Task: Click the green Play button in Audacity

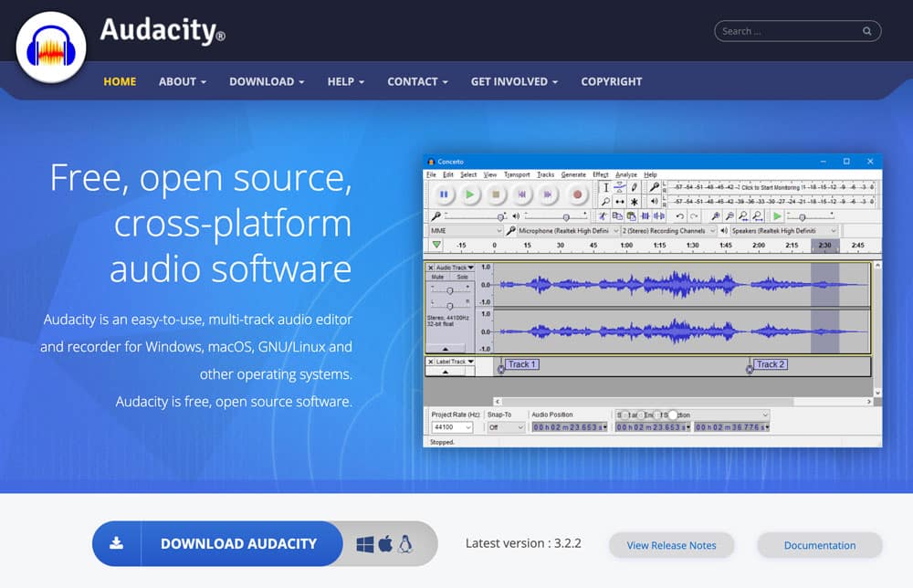Action: 469,194
